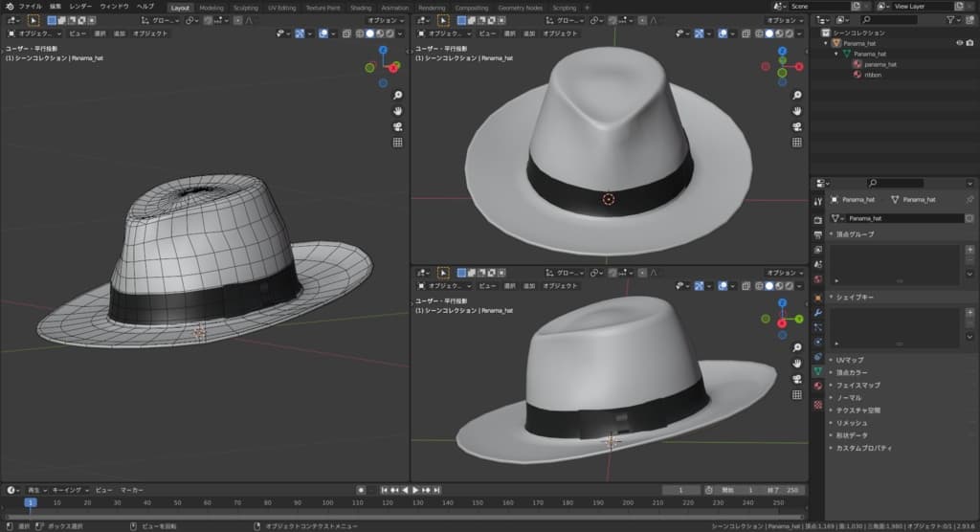The width and height of the screenshot is (980, 532).
Task: Click the timeline playhead at frame 1
Action: 30,502
